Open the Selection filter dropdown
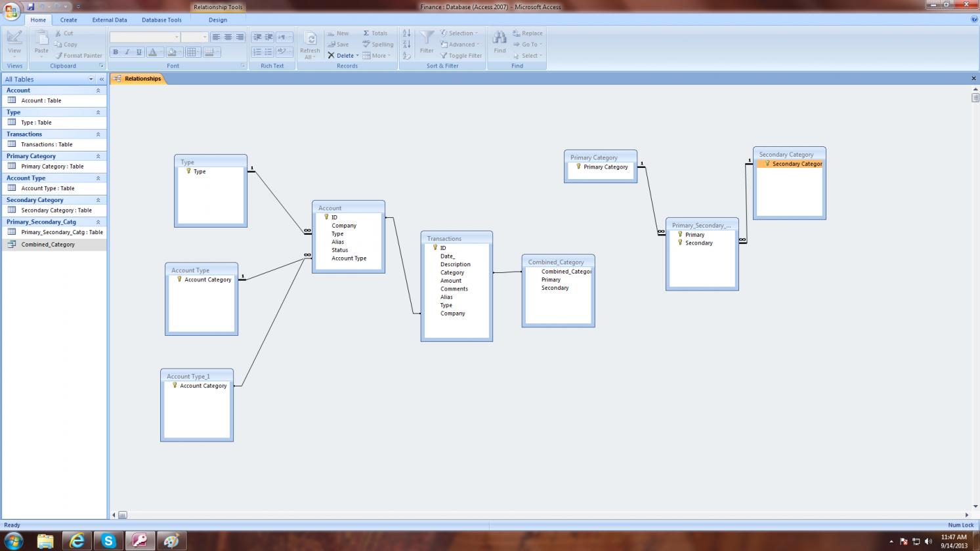 [459, 33]
